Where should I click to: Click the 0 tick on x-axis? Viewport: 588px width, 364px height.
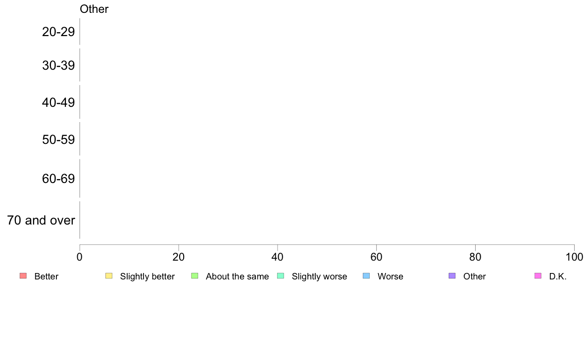80,257
